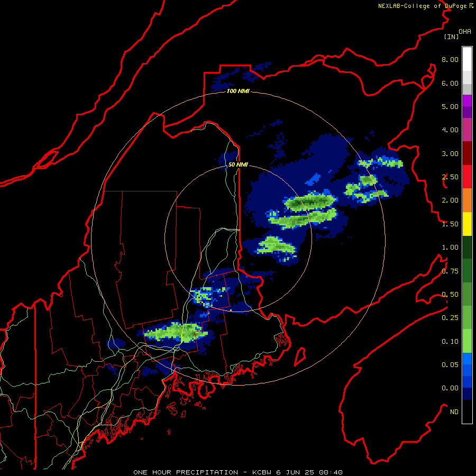Pick the black ND swatch in legend
Image resolution: width=476 pixels, height=476 pixels.
click(467, 411)
